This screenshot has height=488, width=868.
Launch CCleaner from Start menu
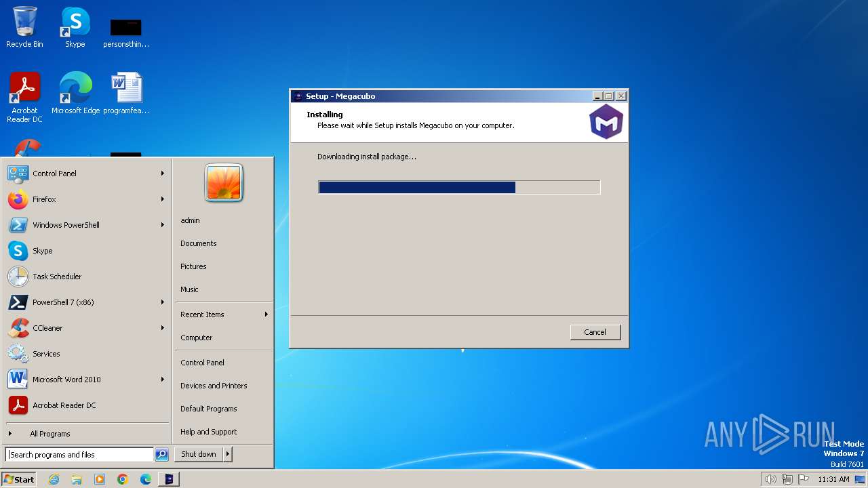tap(87, 328)
